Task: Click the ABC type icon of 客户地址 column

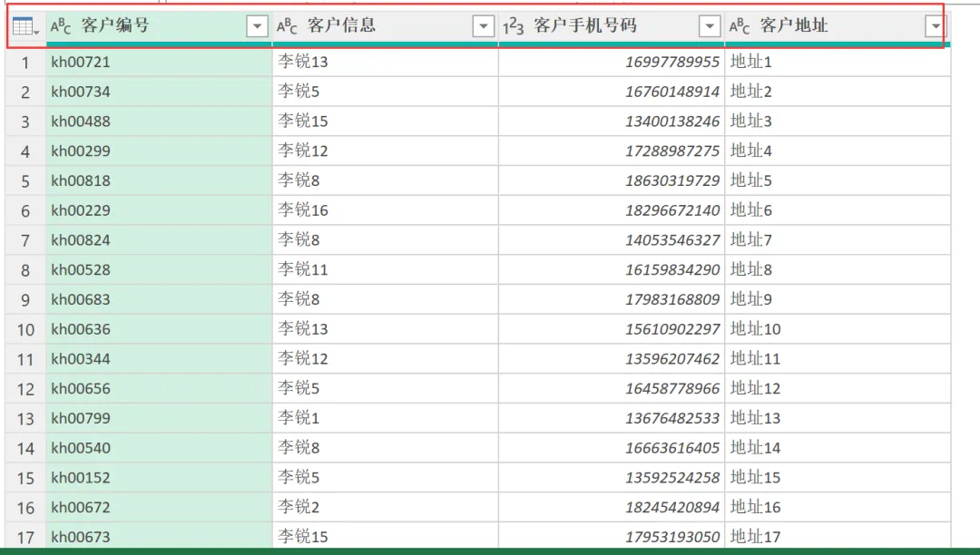Action: point(740,26)
